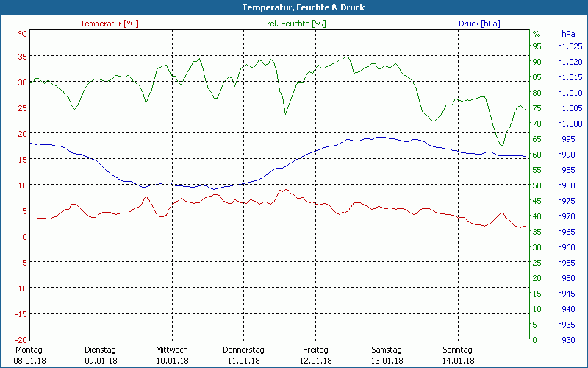Viewport: 588px width, 368px height.
Task: Click "965" on the pressure axis
Action: coord(568,232)
